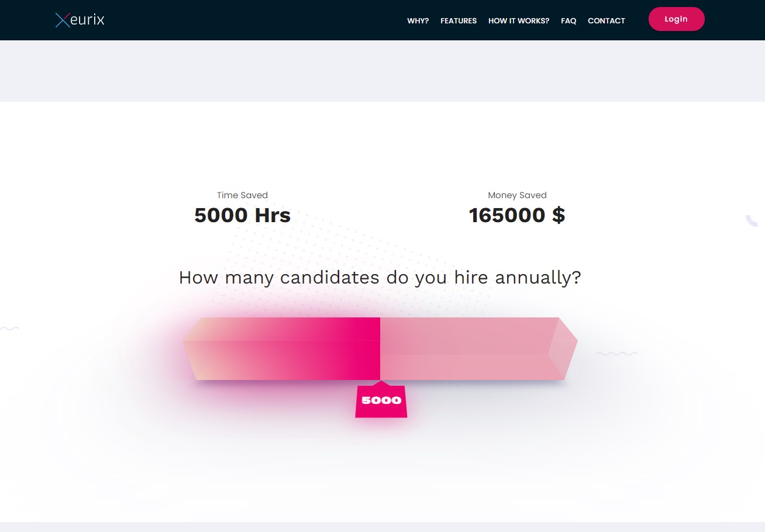
Task: Click the wavy line at left edge
Action: 9,329
